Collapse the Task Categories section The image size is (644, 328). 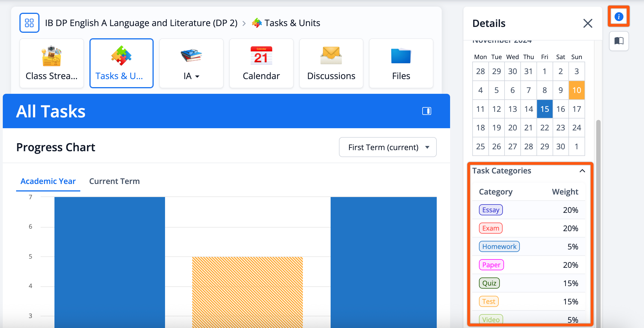(582, 171)
